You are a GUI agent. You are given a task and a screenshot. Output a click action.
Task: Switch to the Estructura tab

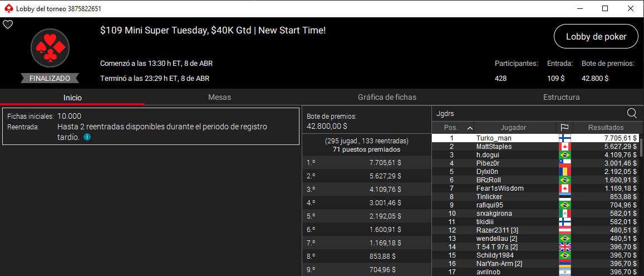click(x=561, y=98)
